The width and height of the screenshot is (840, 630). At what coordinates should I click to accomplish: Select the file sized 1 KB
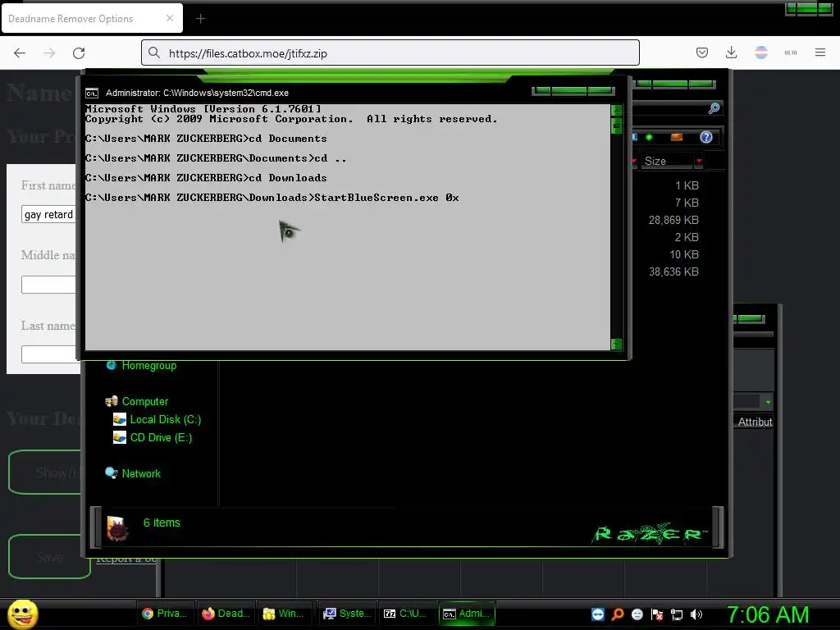pyautogui.click(x=687, y=185)
